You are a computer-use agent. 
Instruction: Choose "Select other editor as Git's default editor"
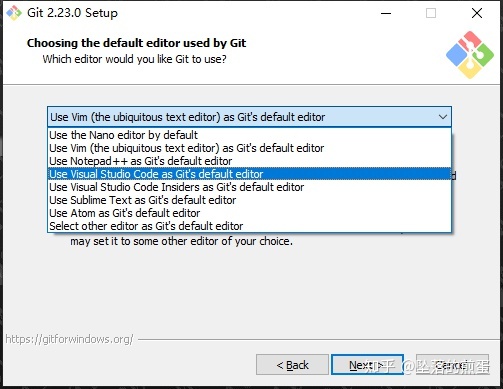pos(249,226)
